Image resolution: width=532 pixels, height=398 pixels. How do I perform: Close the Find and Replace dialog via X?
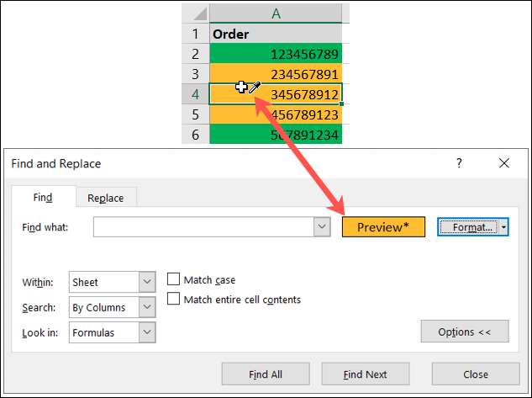pos(503,163)
